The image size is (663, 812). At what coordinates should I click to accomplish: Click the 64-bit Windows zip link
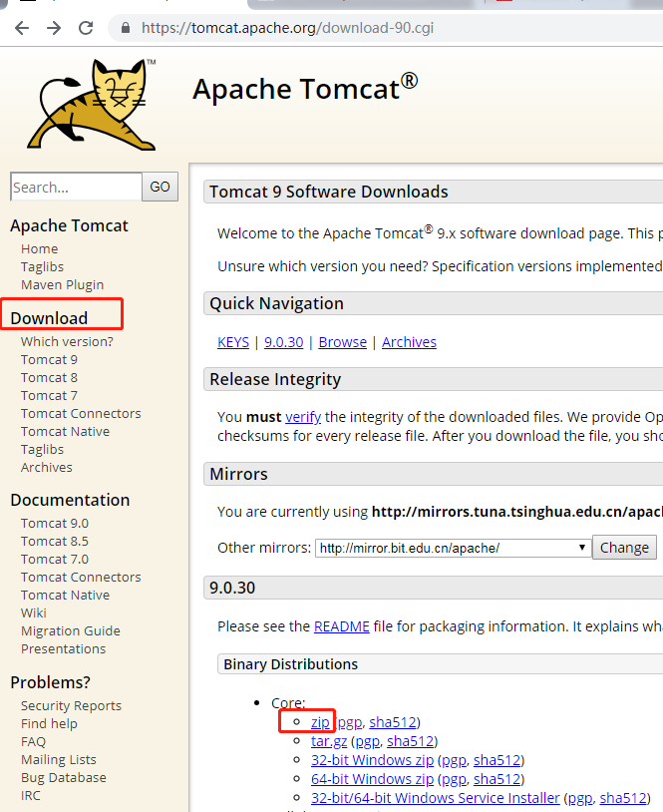[372, 778]
